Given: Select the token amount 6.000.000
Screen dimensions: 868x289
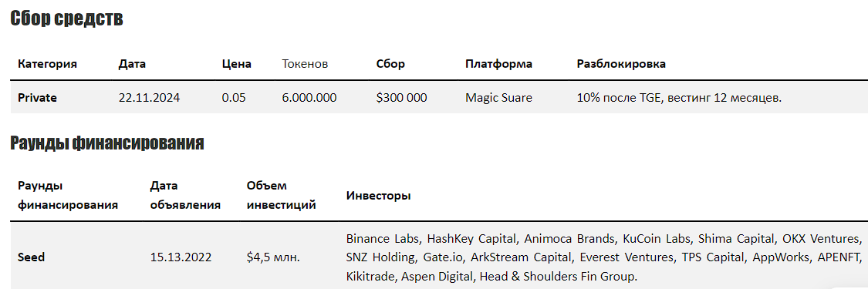Looking at the screenshot, I should (309, 98).
